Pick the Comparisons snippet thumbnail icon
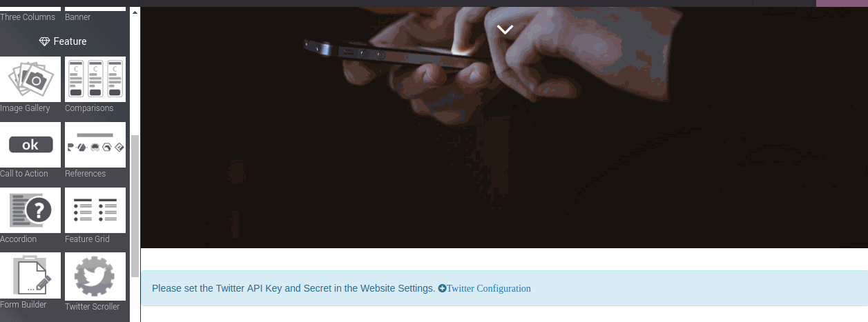The image size is (868, 322). pos(95,79)
